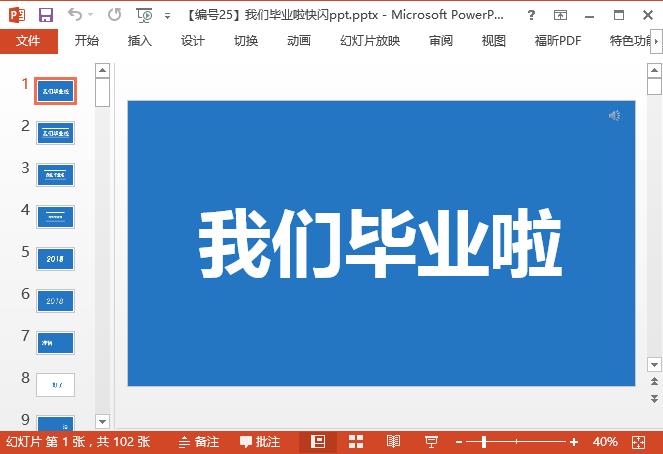Screen dimensions: 663x454
Task: Click the Redo/Repeat icon
Action: coord(114,15)
